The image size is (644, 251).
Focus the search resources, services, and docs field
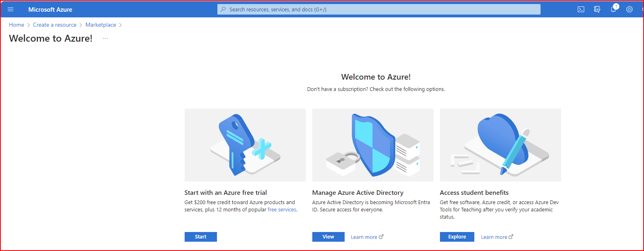pos(379,9)
